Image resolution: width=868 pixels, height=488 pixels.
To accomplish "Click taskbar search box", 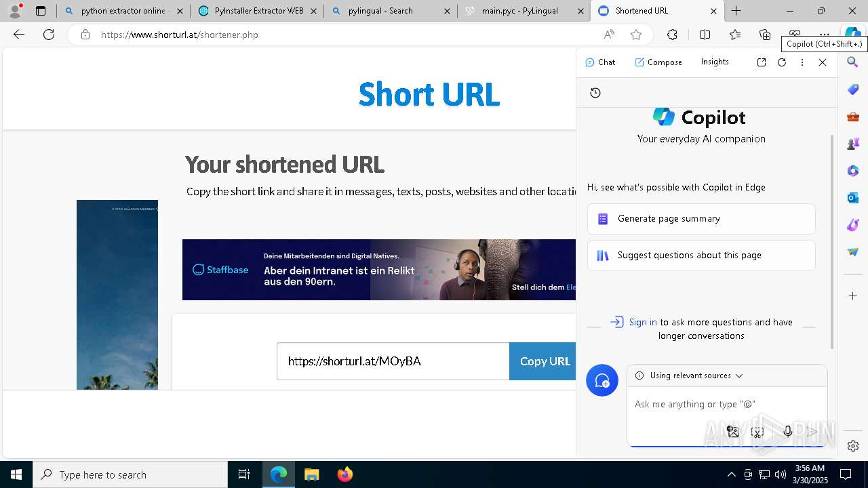I will (130, 474).
